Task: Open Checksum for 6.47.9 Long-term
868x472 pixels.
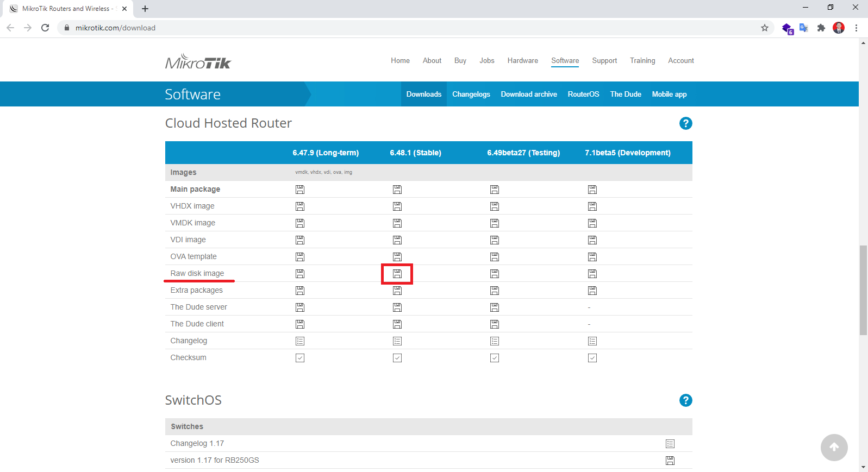Action: click(300, 358)
